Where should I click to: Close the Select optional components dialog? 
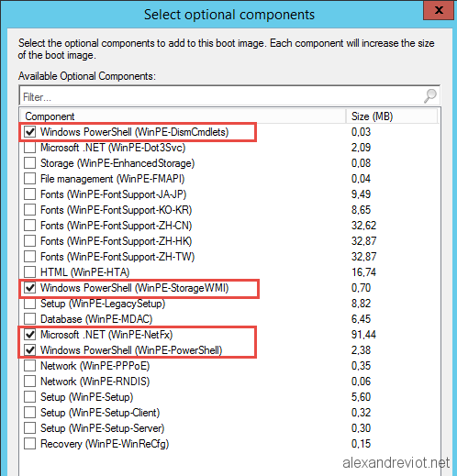click(x=439, y=10)
